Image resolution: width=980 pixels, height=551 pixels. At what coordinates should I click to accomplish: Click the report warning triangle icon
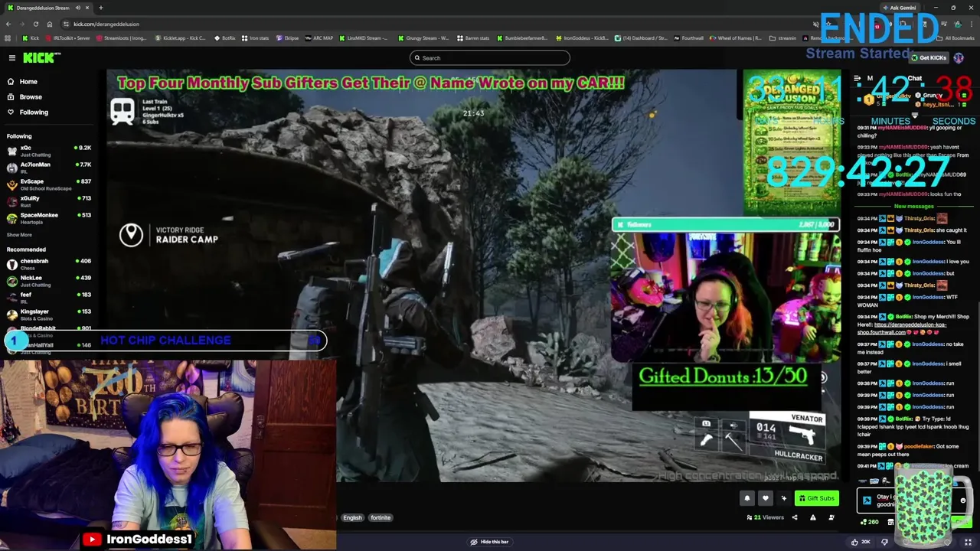coord(812,517)
